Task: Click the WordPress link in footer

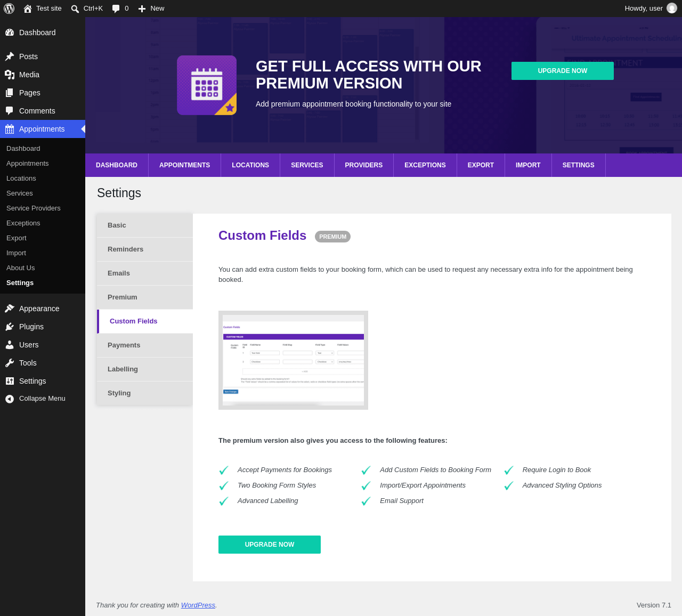Action: click(198, 605)
